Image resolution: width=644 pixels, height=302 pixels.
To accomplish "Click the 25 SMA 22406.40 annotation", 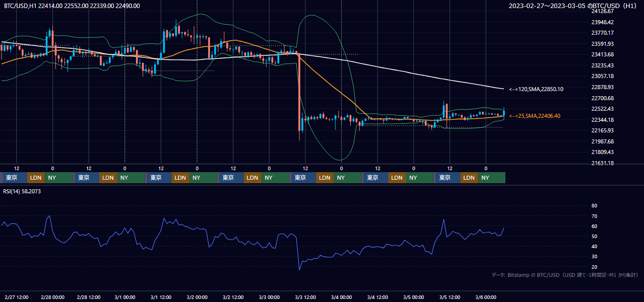I will tap(535, 116).
